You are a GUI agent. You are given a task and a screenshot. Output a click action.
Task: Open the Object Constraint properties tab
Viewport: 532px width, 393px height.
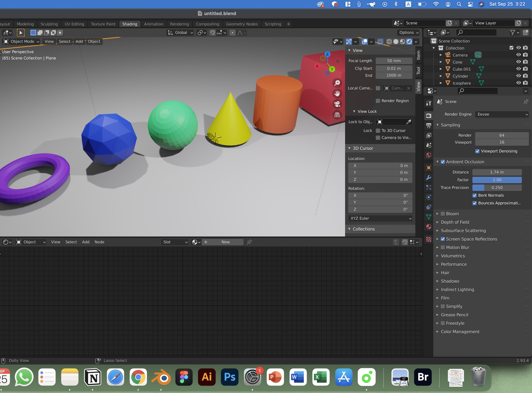pos(428,207)
